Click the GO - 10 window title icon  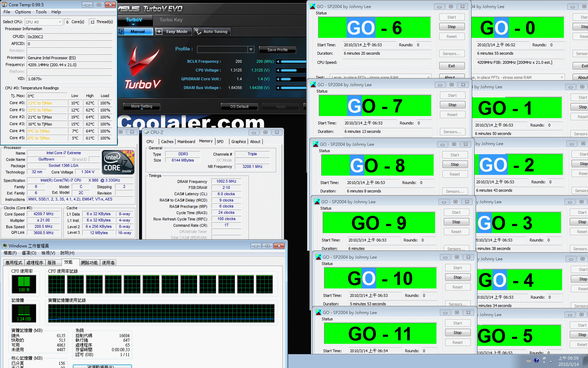(x=318, y=257)
